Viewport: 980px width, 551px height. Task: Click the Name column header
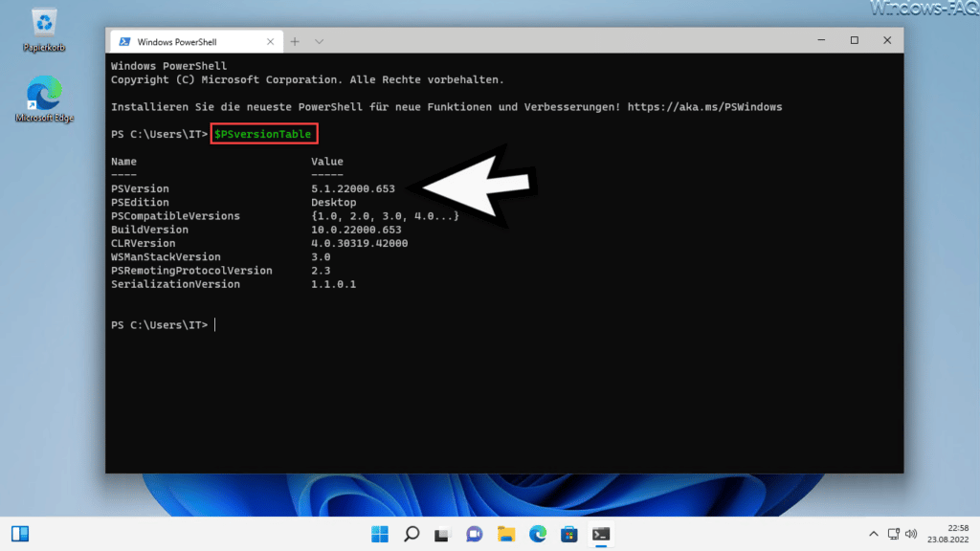point(123,161)
